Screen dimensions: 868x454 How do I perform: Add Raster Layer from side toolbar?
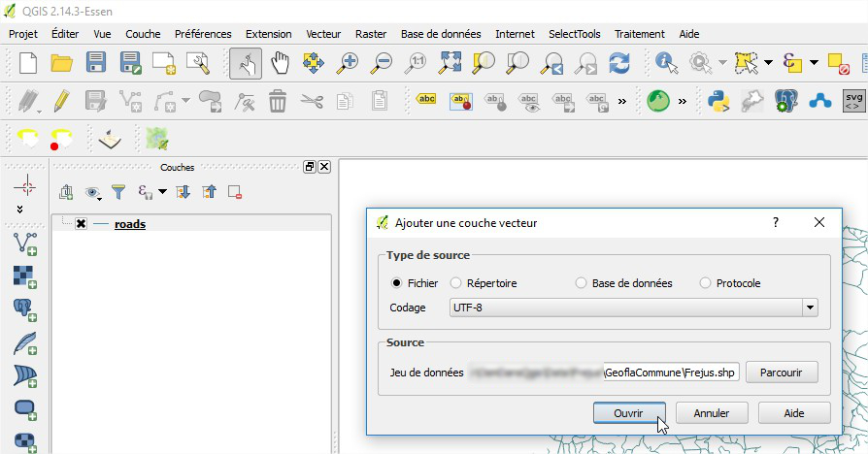pyautogui.click(x=24, y=276)
